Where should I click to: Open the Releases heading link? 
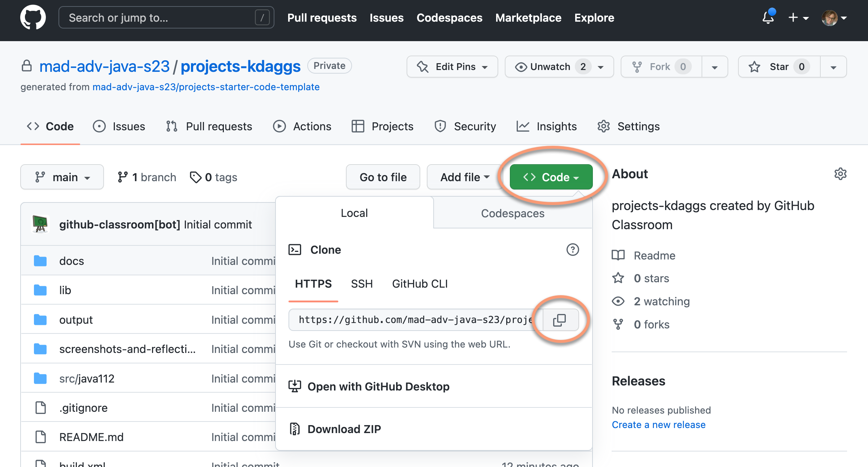(x=638, y=381)
